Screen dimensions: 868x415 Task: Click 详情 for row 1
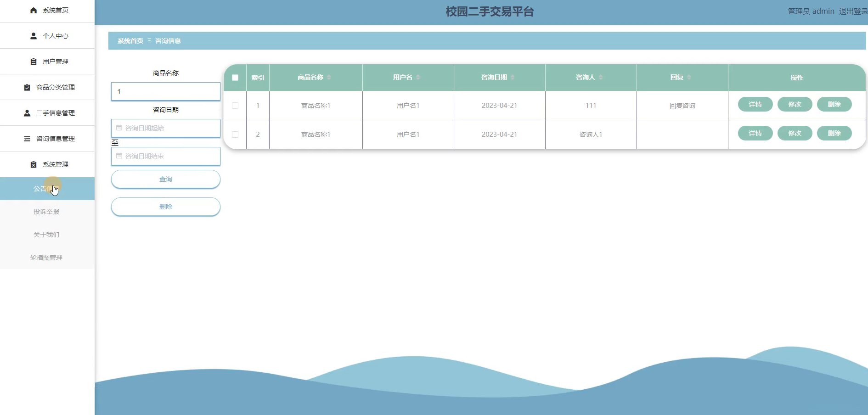click(755, 104)
